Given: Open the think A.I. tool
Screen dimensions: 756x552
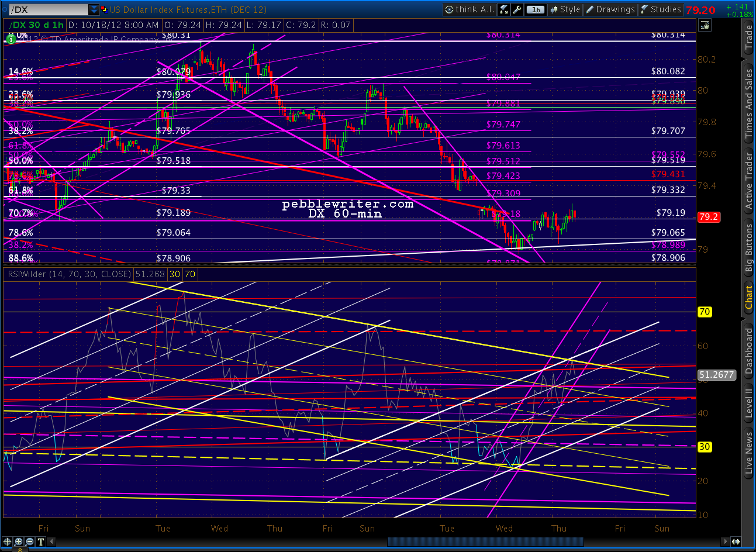Looking at the screenshot, I should (470, 9).
